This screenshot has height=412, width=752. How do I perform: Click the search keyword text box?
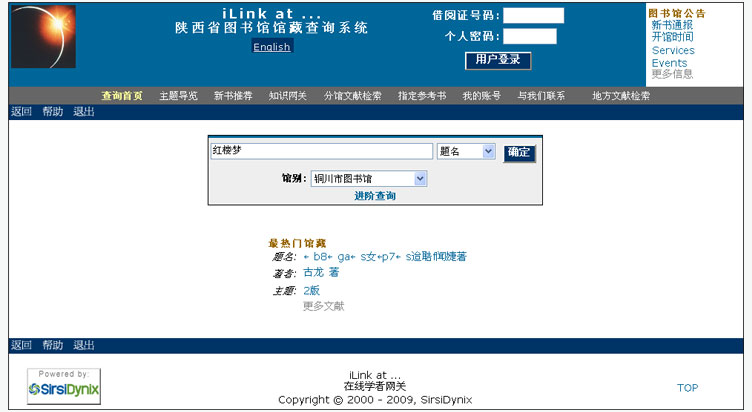click(321, 151)
